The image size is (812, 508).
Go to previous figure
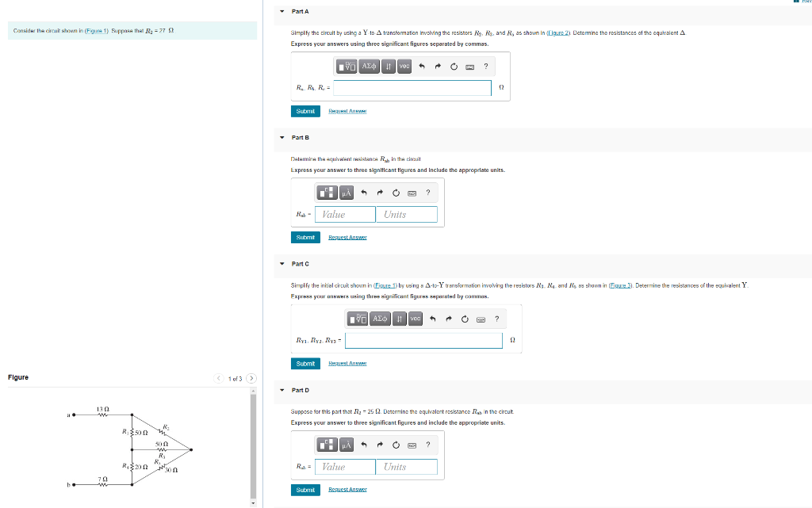(219, 379)
